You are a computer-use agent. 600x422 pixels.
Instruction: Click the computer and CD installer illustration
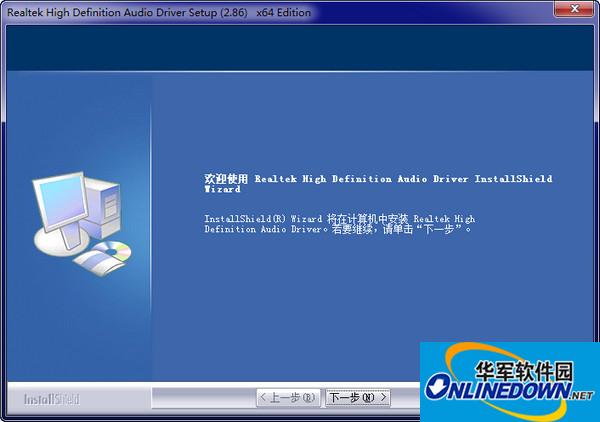click(82, 224)
